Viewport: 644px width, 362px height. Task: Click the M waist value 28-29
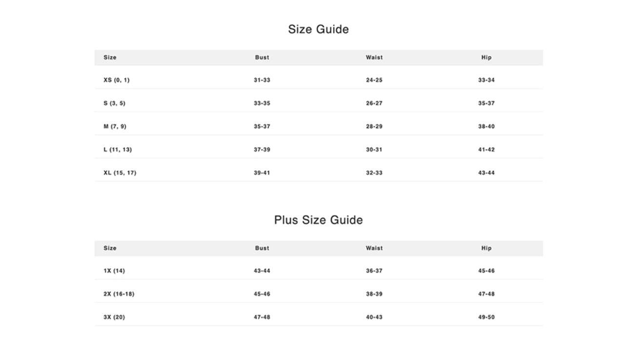(374, 127)
